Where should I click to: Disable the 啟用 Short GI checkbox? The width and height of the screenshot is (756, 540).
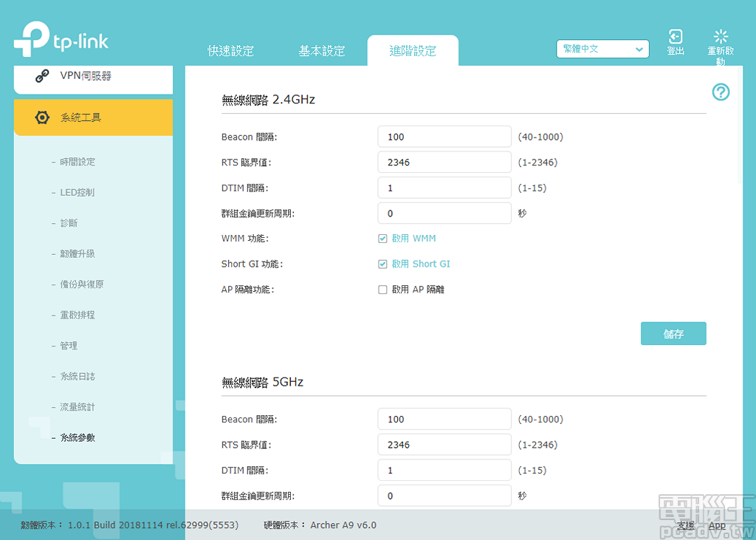tap(382, 264)
